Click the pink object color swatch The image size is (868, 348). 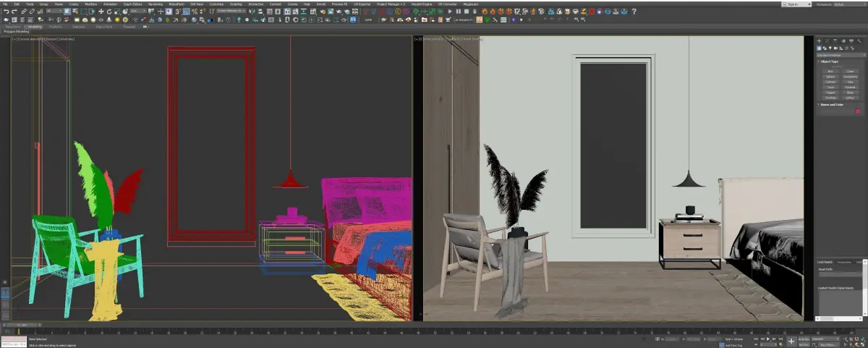858,111
